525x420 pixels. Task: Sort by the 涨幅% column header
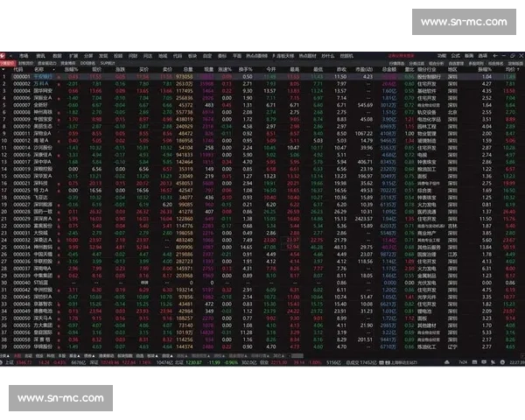(x=72, y=70)
